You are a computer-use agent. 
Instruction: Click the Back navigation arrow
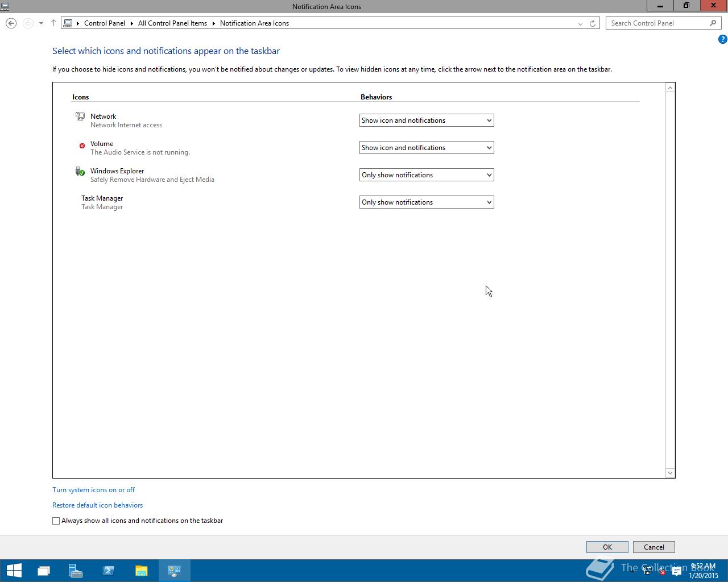point(11,23)
